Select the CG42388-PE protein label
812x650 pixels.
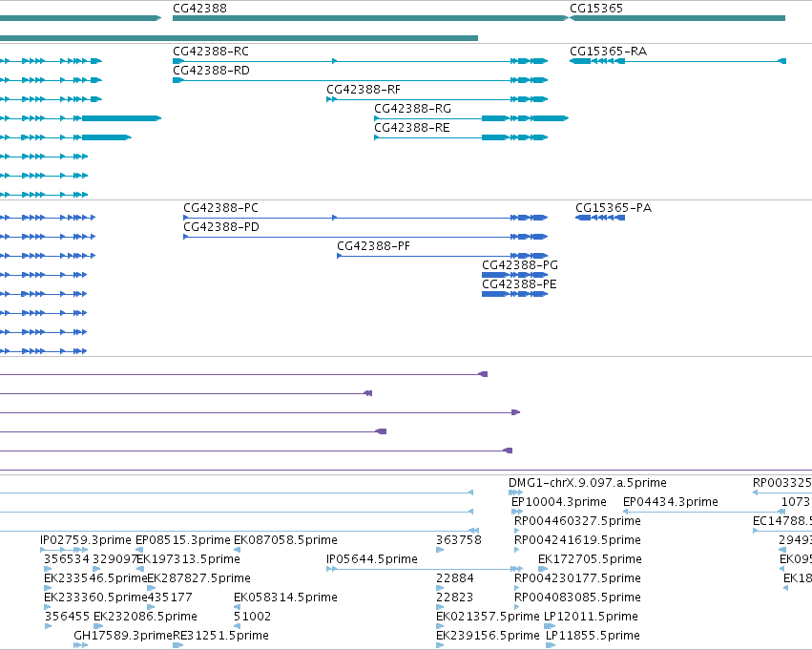(519, 284)
